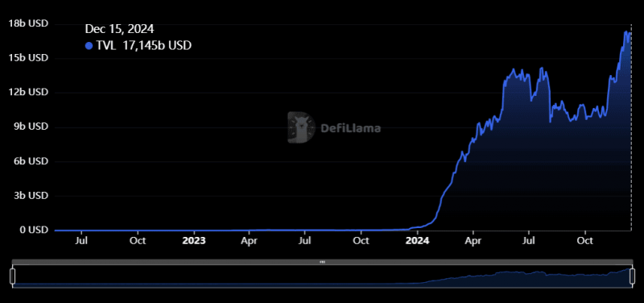Screen dimensions: 644x303
Task: Click the "Dec 15, 2024" tooltip date
Action: pyautogui.click(x=119, y=29)
